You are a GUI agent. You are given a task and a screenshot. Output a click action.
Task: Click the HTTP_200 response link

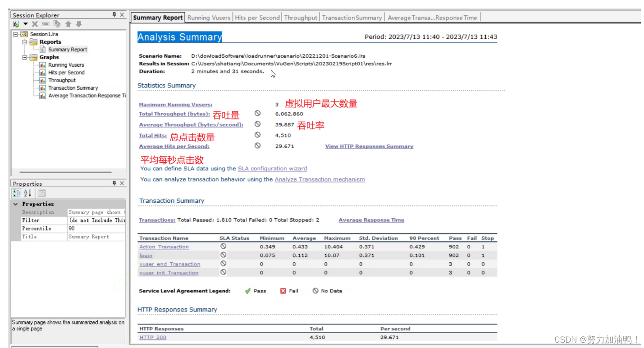153,338
